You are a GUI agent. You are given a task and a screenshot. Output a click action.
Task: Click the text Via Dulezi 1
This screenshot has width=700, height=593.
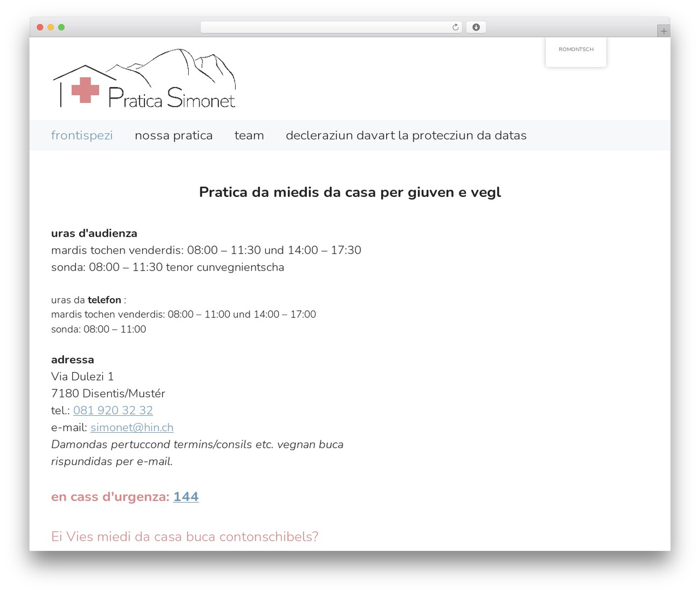[83, 376]
